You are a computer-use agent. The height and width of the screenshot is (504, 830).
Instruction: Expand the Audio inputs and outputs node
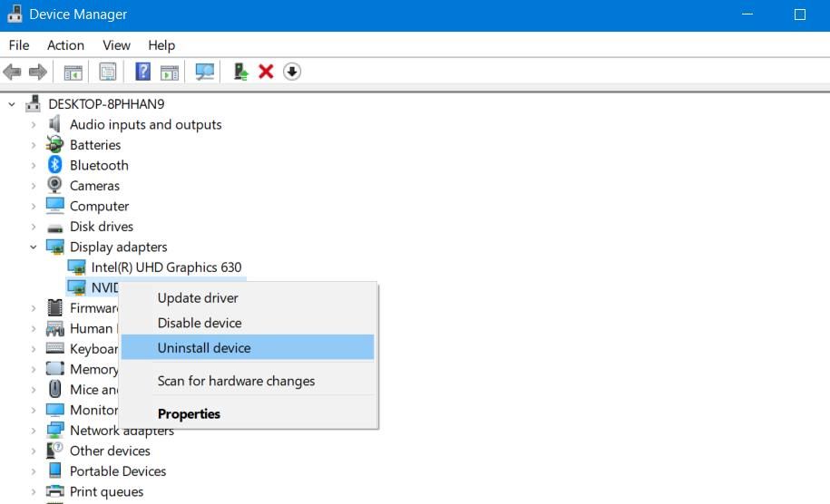34,124
